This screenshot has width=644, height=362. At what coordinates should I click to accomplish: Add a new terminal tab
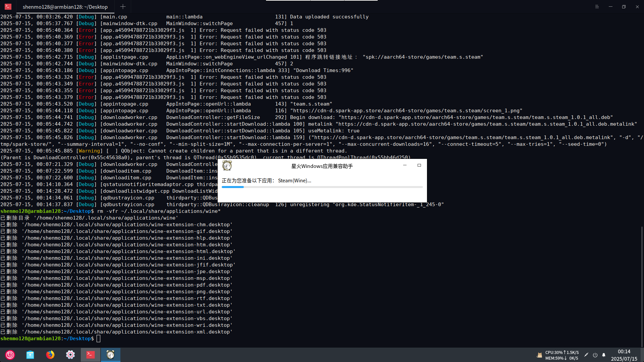123,7
